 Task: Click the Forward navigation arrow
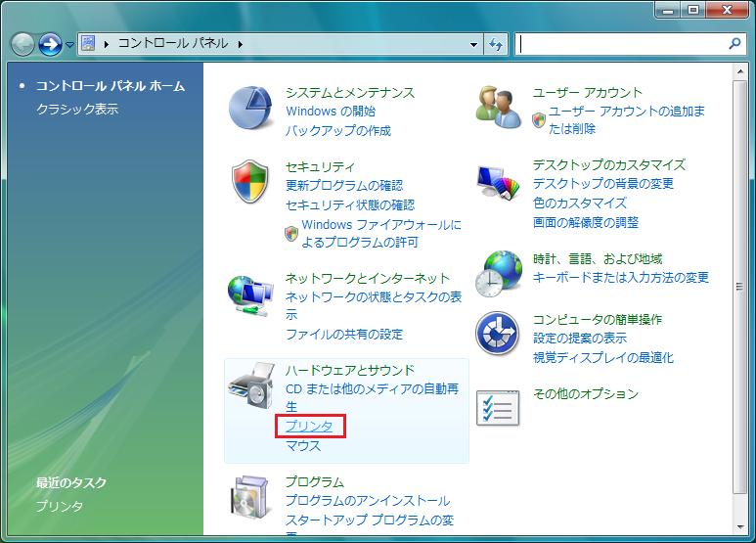point(50,44)
